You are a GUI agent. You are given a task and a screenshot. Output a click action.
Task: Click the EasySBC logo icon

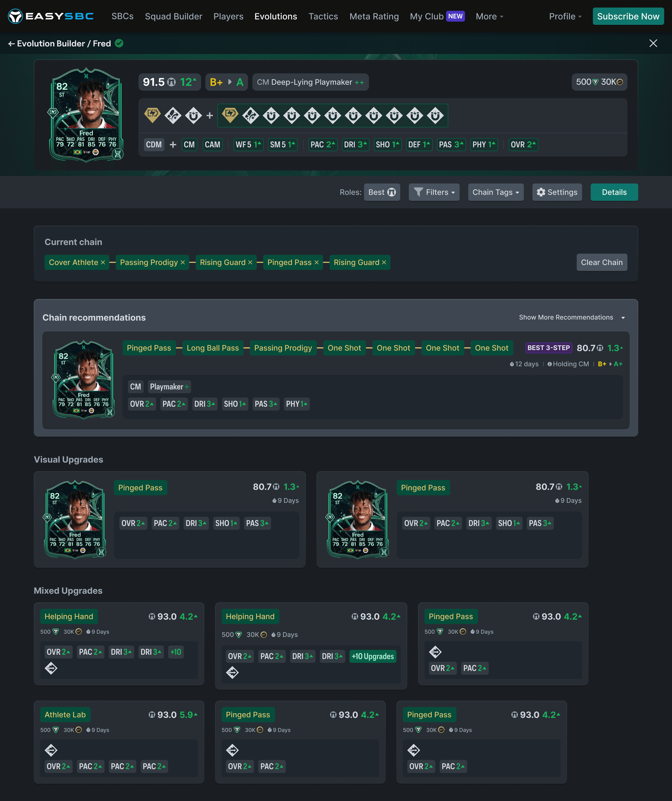point(15,16)
